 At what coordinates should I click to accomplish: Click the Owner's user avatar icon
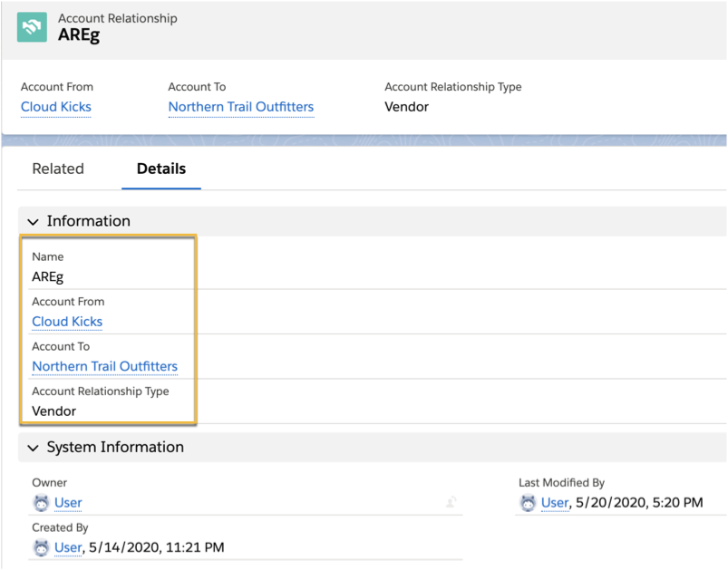(42, 503)
